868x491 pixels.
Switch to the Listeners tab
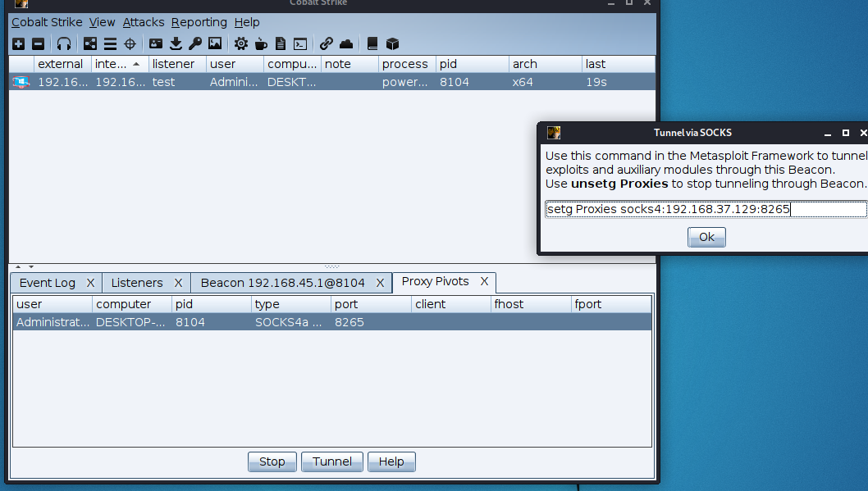(137, 283)
